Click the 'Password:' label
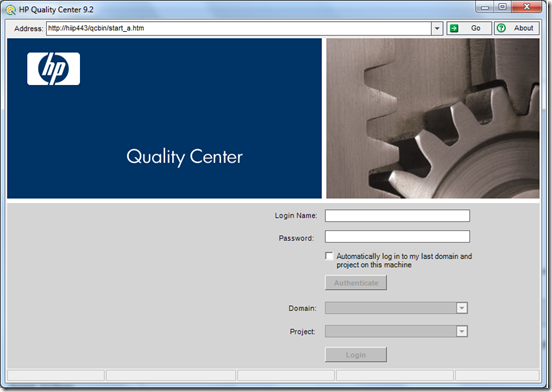 point(296,238)
